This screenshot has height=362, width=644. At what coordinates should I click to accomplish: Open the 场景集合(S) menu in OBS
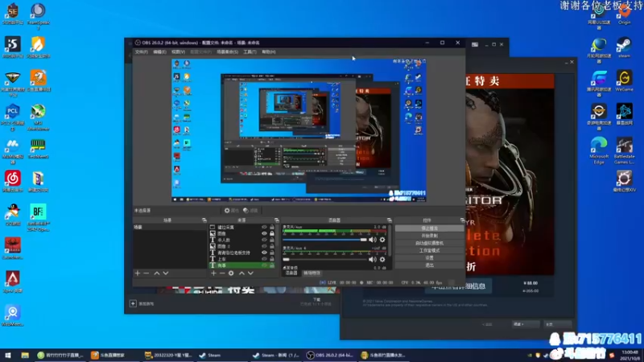[x=227, y=52]
